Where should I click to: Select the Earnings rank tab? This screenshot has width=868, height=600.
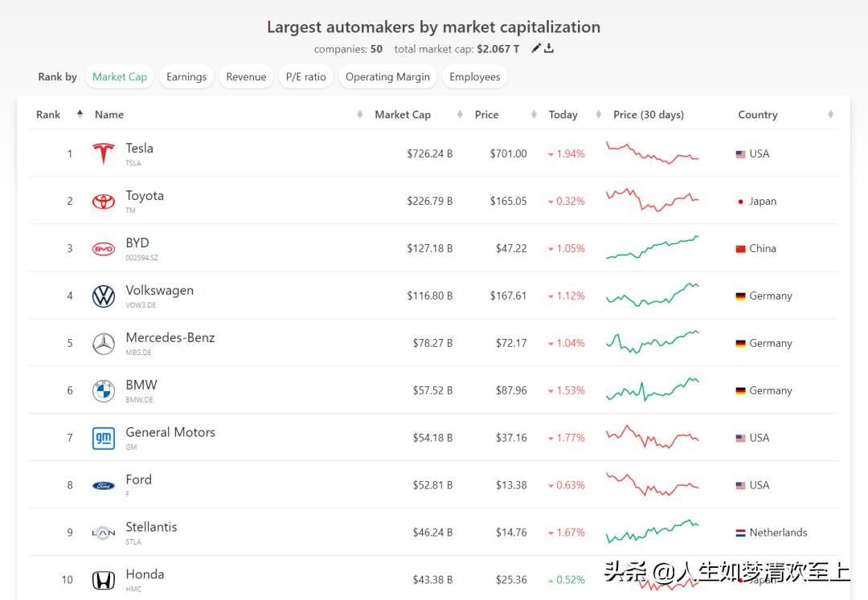click(x=186, y=77)
